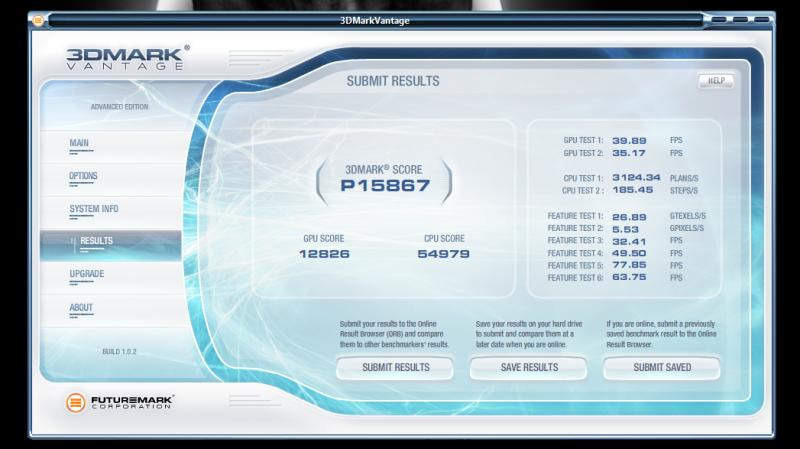The image size is (800, 449).
Task: Click the CPU score value 54979
Action: [x=443, y=254]
